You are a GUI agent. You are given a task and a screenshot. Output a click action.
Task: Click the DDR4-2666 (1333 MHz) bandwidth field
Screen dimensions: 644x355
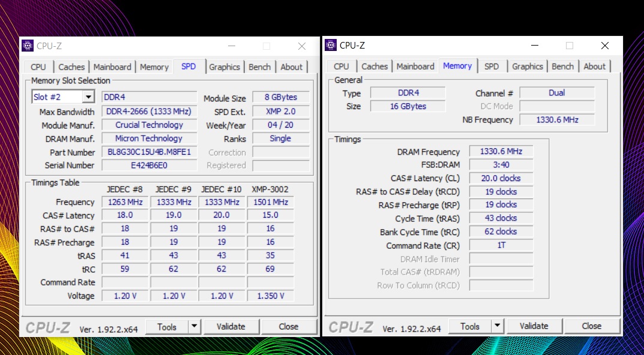149,111
